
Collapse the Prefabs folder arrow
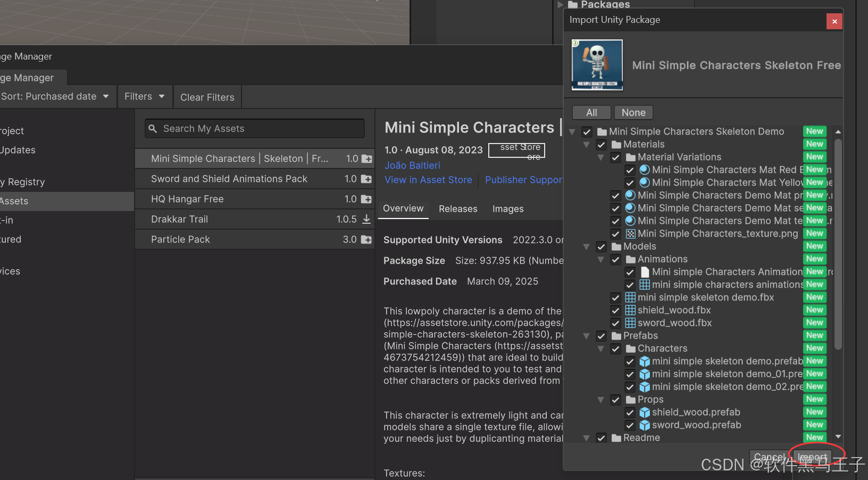tap(587, 335)
